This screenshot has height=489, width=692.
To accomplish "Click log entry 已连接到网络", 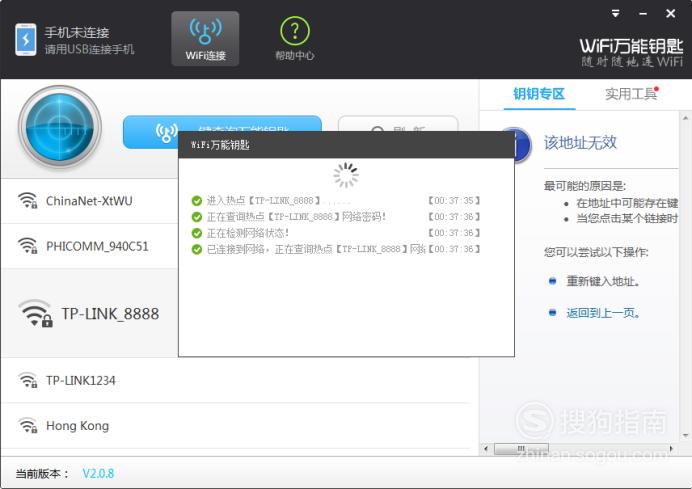I will click(x=316, y=249).
